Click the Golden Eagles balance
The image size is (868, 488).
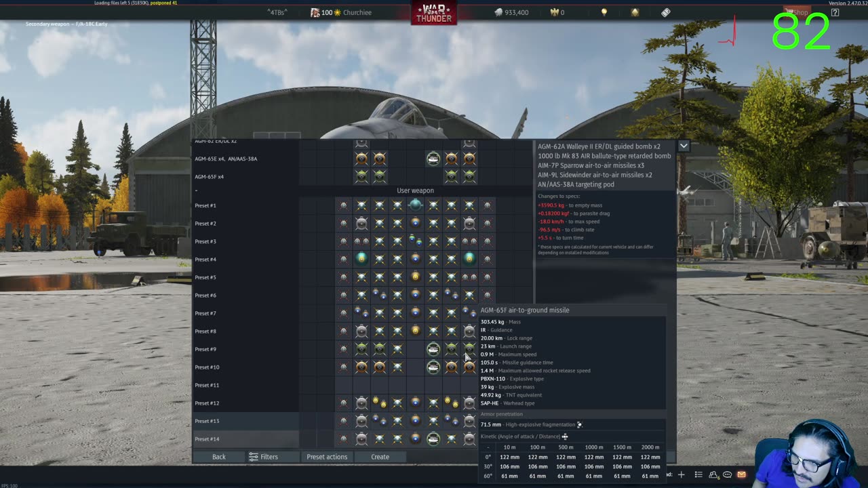coord(557,12)
